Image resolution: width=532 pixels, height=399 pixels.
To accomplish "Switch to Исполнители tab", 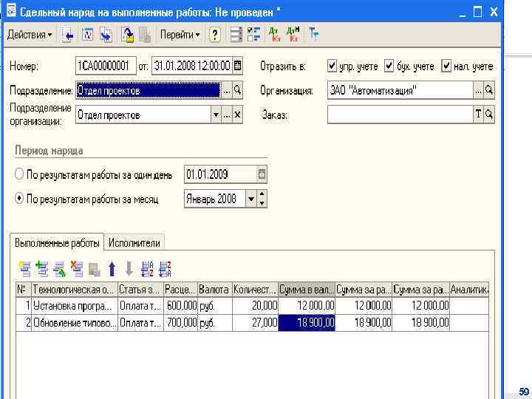I will point(134,243).
